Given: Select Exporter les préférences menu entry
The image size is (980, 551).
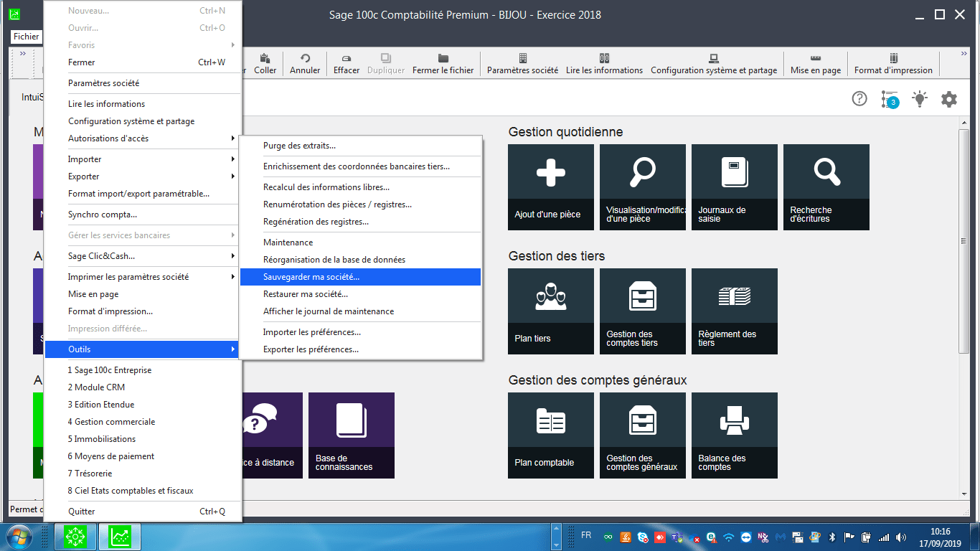Looking at the screenshot, I should coord(360,349).
